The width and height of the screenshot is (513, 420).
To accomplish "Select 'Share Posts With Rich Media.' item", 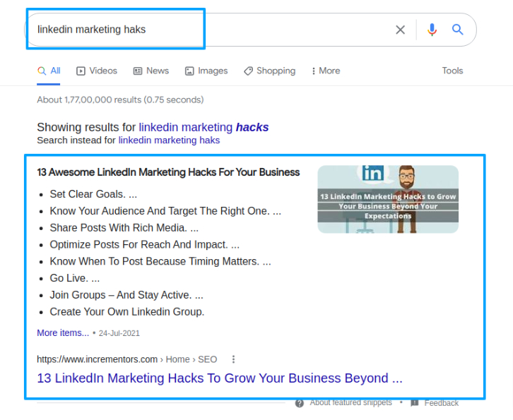I will [124, 228].
